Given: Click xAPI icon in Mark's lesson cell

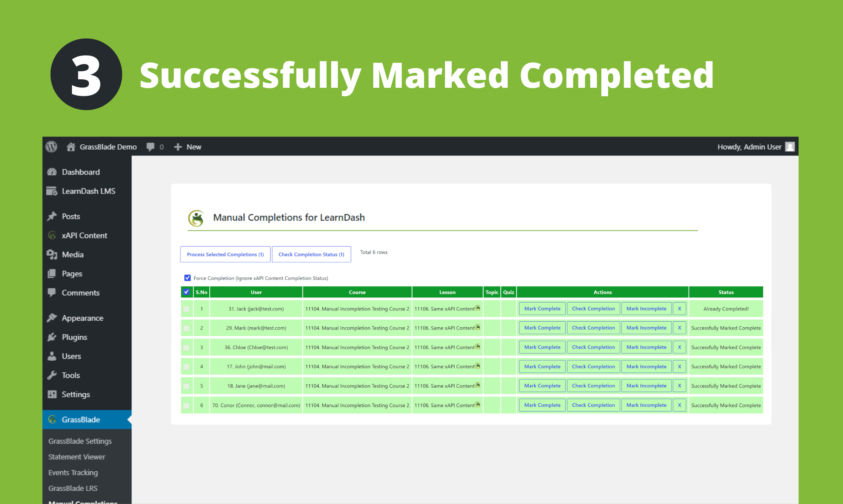Looking at the screenshot, I should pos(478,327).
